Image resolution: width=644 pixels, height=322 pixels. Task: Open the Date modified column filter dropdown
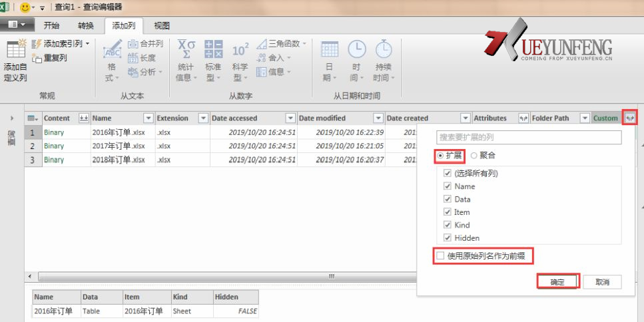pos(378,118)
